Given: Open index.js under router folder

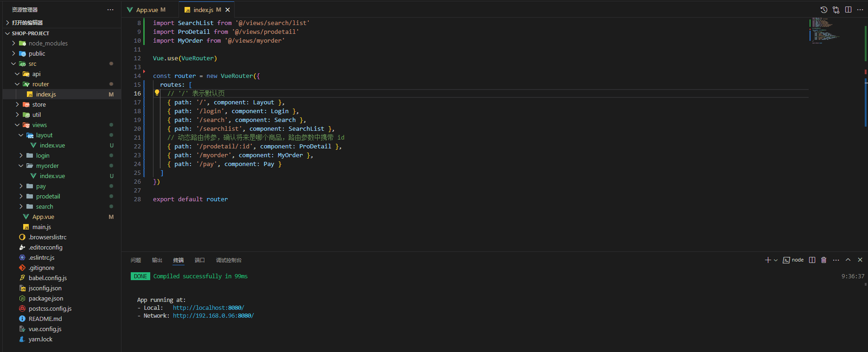Looking at the screenshot, I should coord(61,94).
